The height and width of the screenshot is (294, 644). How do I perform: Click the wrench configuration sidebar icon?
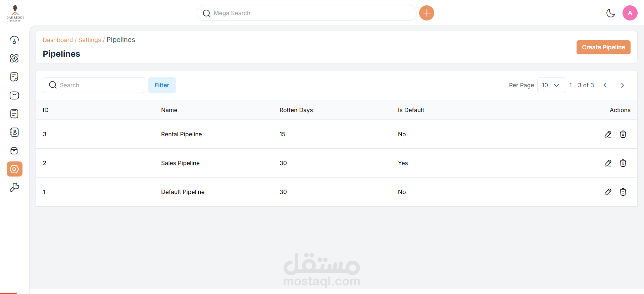pos(14,187)
